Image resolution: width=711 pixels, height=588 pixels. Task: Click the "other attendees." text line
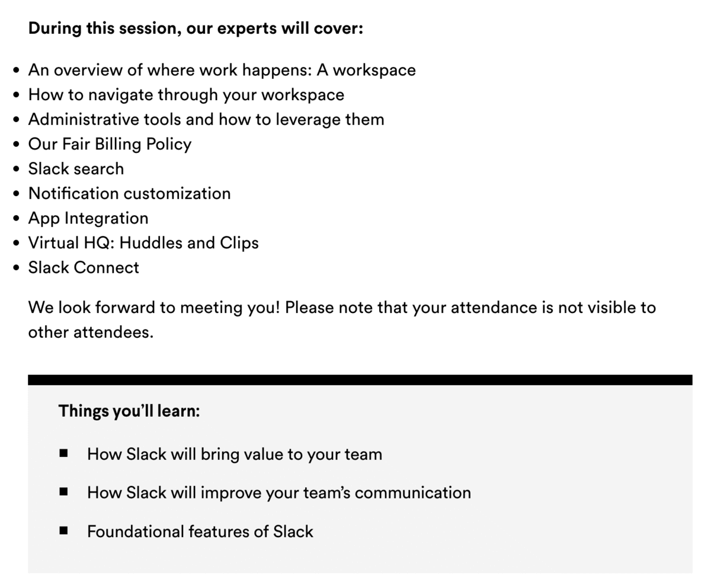(x=91, y=332)
